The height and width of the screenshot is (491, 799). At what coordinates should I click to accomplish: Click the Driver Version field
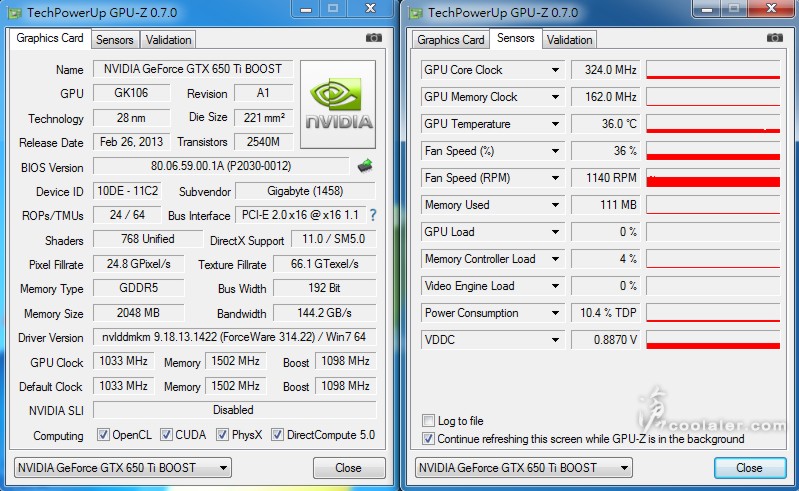click(x=234, y=337)
